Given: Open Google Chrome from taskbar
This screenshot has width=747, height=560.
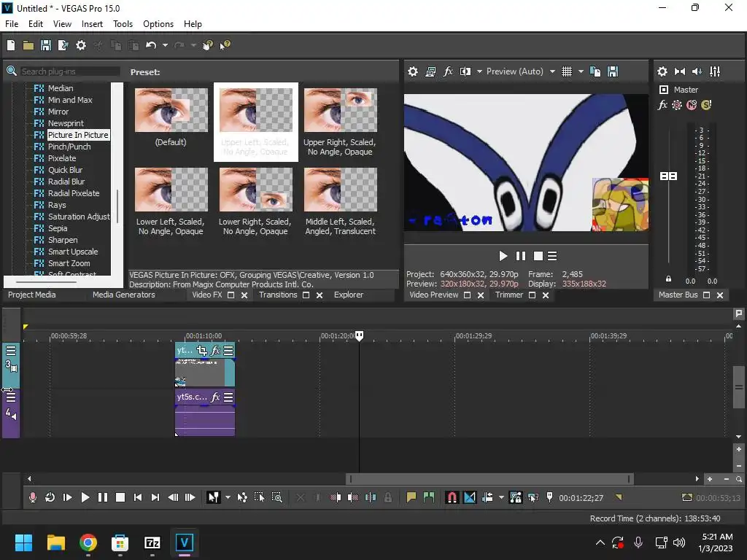Looking at the screenshot, I should (x=88, y=542).
